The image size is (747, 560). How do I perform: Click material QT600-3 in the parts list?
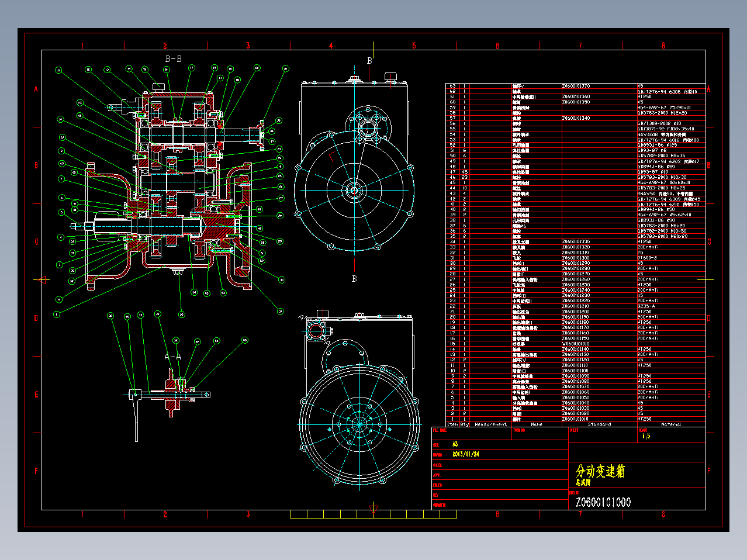pyautogui.click(x=647, y=258)
